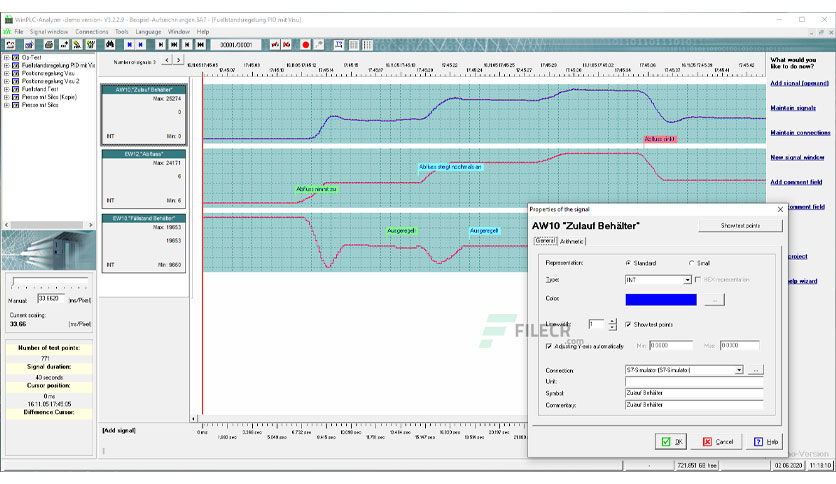Select the Standard representation radio button
Viewport: 836px width, 484px height.
pyautogui.click(x=628, y=263)
